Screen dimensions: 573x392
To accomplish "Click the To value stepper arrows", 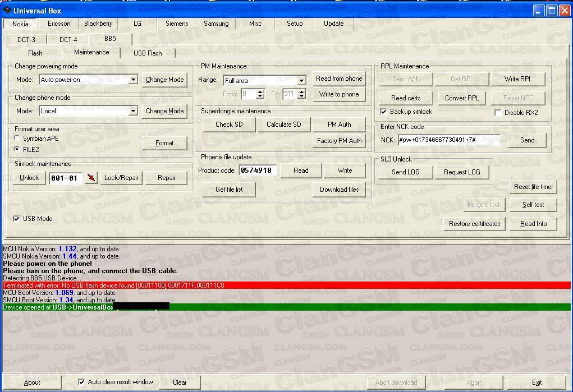I will [301, 94].
